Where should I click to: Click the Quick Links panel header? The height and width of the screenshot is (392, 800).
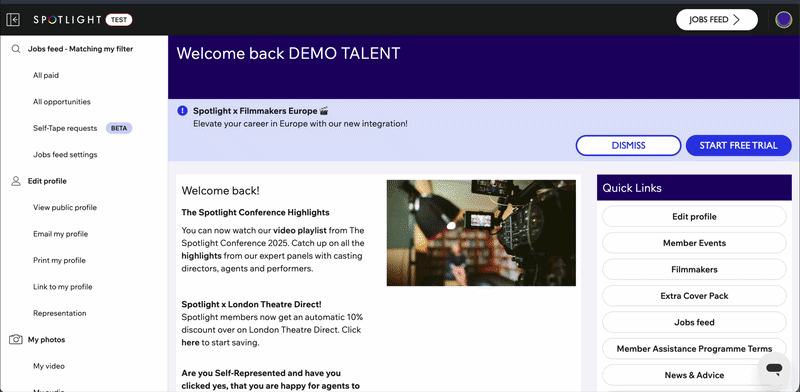pos(694,188)
